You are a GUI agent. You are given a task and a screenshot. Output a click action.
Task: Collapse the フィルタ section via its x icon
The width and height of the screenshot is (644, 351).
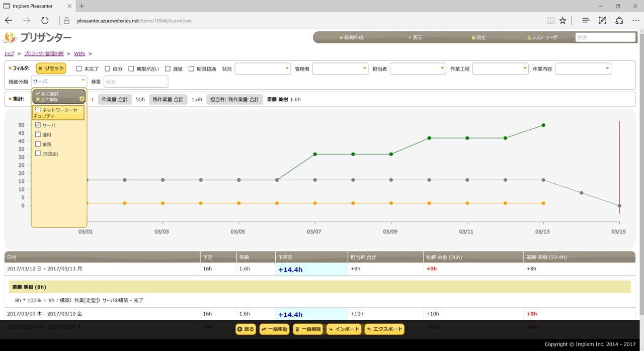coord(10,68)
